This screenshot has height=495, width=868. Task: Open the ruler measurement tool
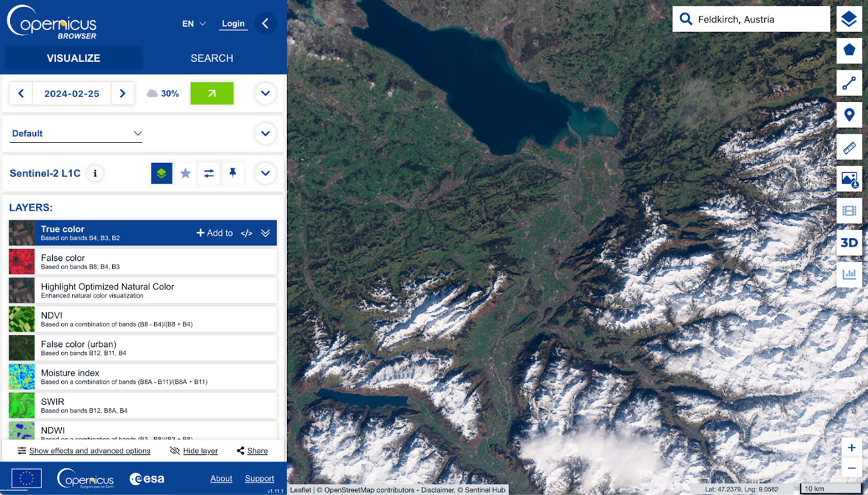849,147
